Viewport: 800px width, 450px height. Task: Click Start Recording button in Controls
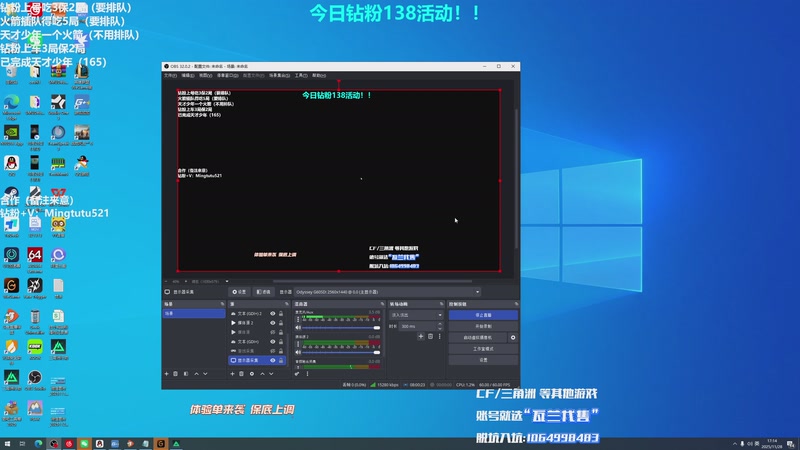483,327
